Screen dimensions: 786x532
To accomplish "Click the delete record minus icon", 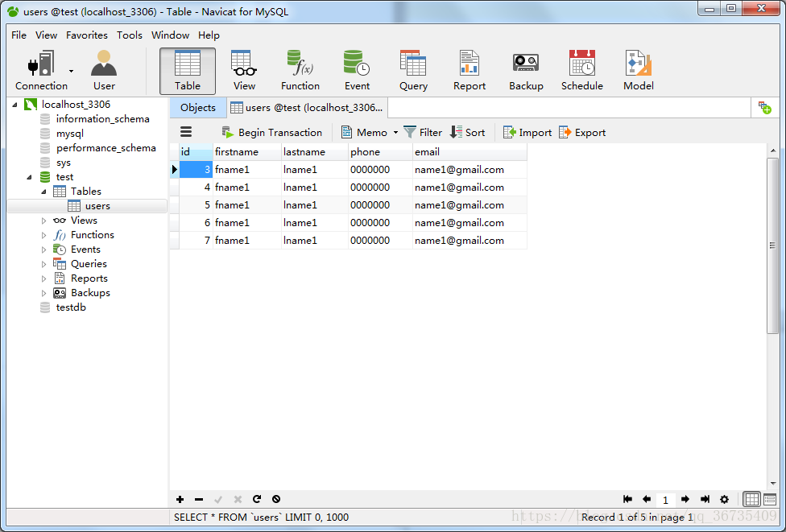I will pos(199,499).
